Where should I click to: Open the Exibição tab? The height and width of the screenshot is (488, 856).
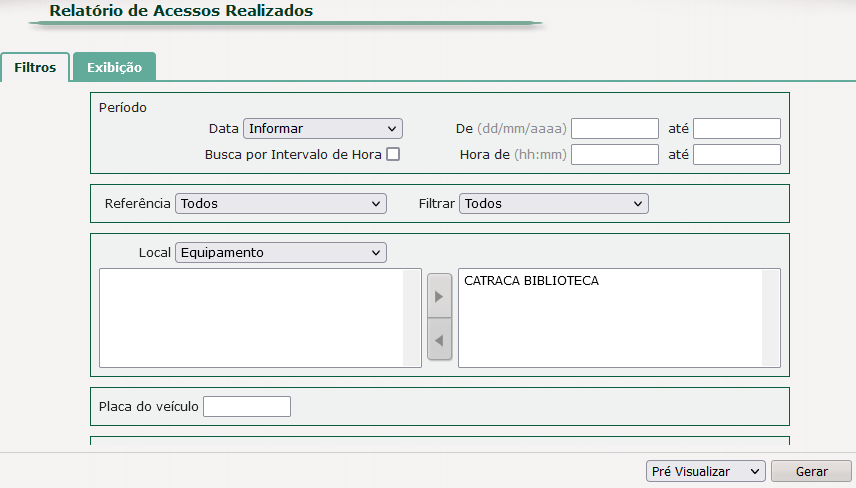[x=114, y=67]
